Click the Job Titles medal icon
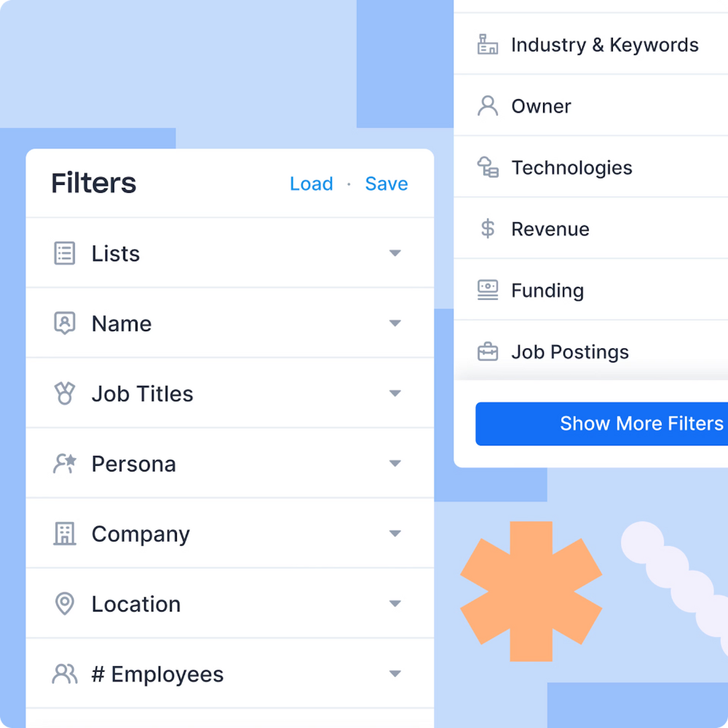The width and height of the screenshot is (728, 728). tap(65, 393)
